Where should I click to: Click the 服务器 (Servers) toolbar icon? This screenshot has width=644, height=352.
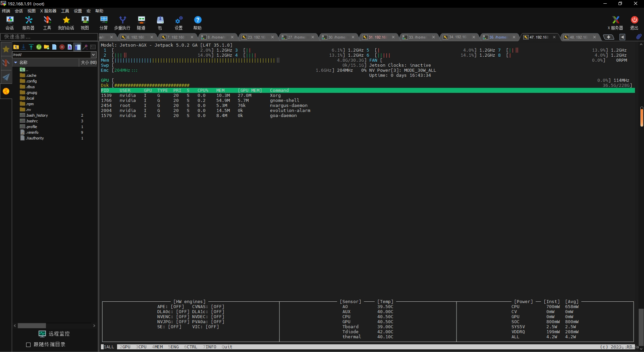29,23
